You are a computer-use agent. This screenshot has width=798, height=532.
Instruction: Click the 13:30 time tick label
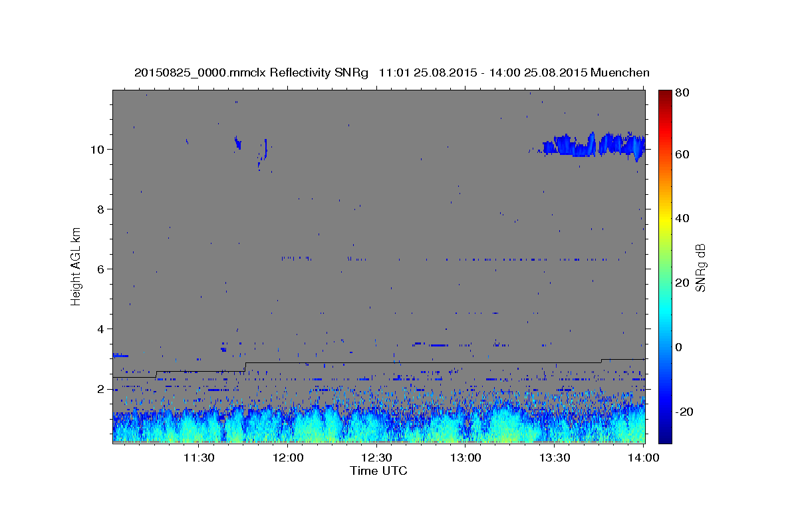coord(555,458)
